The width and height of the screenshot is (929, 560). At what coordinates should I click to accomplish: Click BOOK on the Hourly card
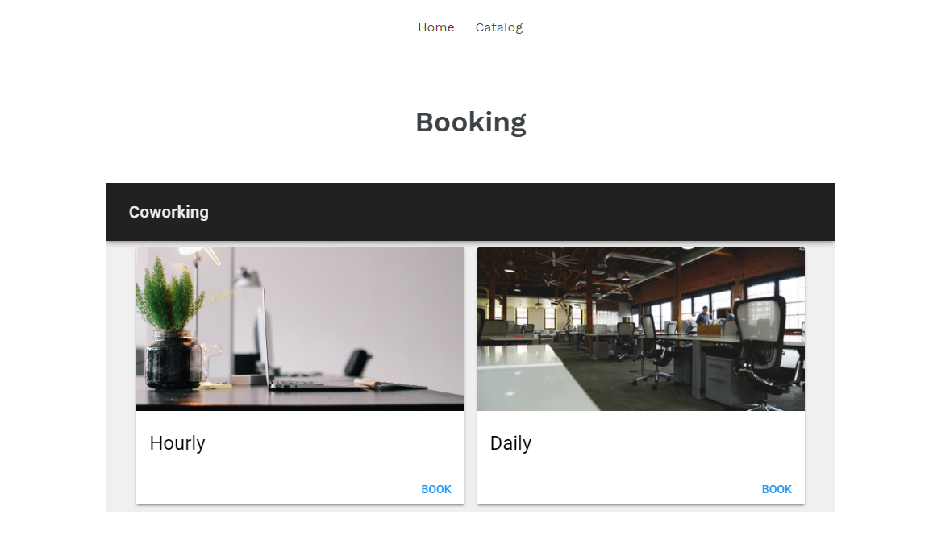pos(436,489)
